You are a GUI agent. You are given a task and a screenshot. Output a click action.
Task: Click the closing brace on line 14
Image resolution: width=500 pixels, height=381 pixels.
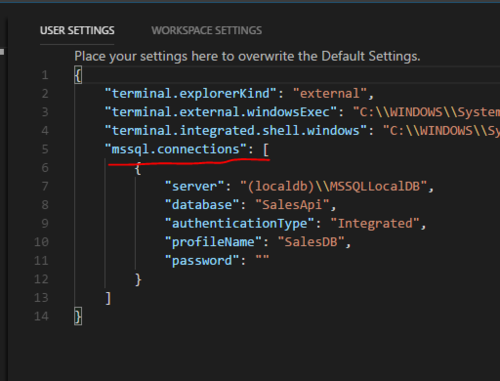pyautogui.click(x=78, y=316)
